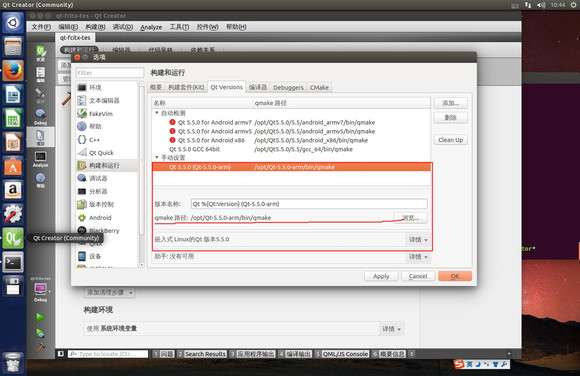
Task: Select Qt 5.5.0 (Qt-5.5.0-arm) row
Action: pyautogui.click(x=291, y=167)
